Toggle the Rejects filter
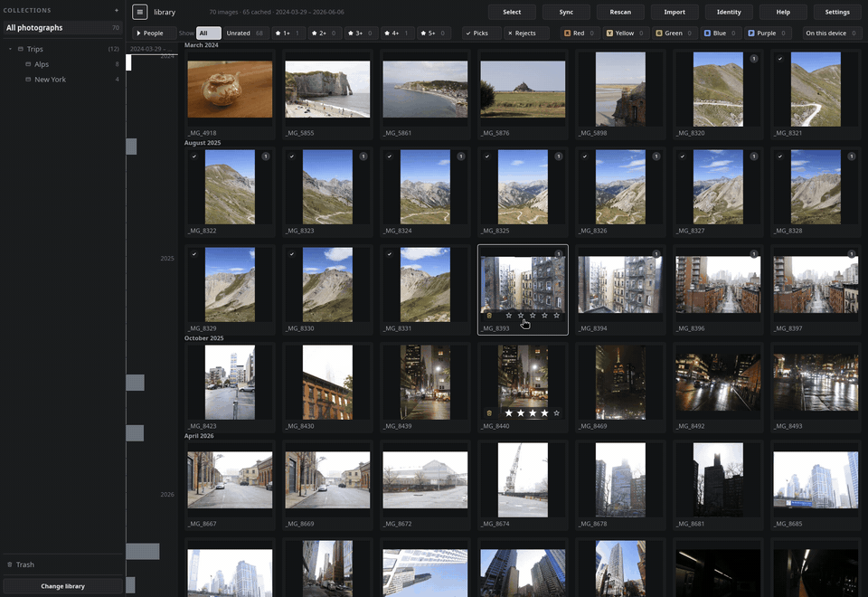The width and height of the screenshot is (868, 597). pyautogui.click(x=527, y=33)
